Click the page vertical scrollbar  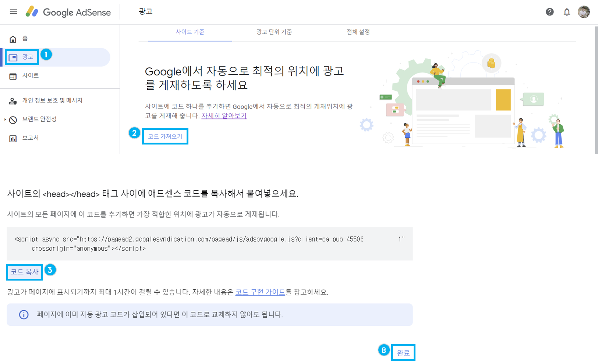(596, 90)
